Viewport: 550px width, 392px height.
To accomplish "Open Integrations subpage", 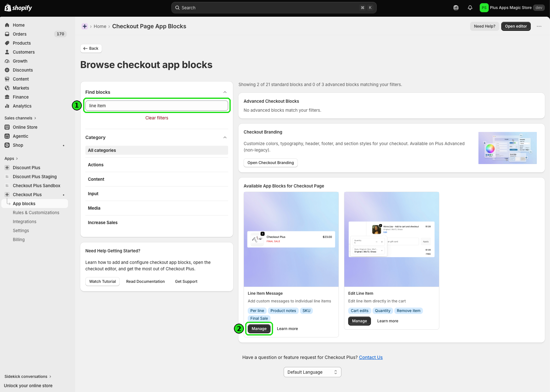I will [x=24, y=222].
